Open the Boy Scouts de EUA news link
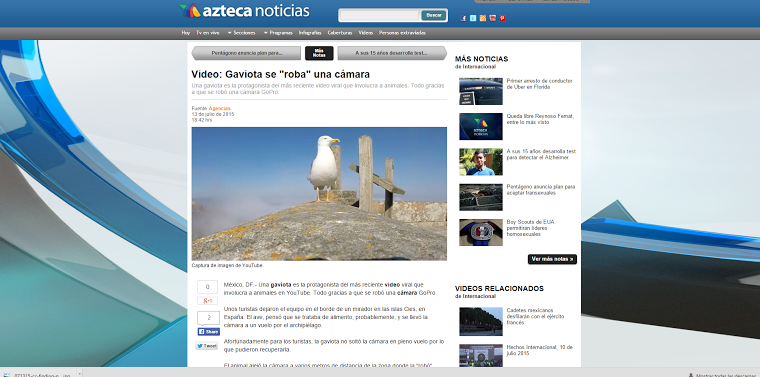Viewport: 760px width, 377px height. 530,228
